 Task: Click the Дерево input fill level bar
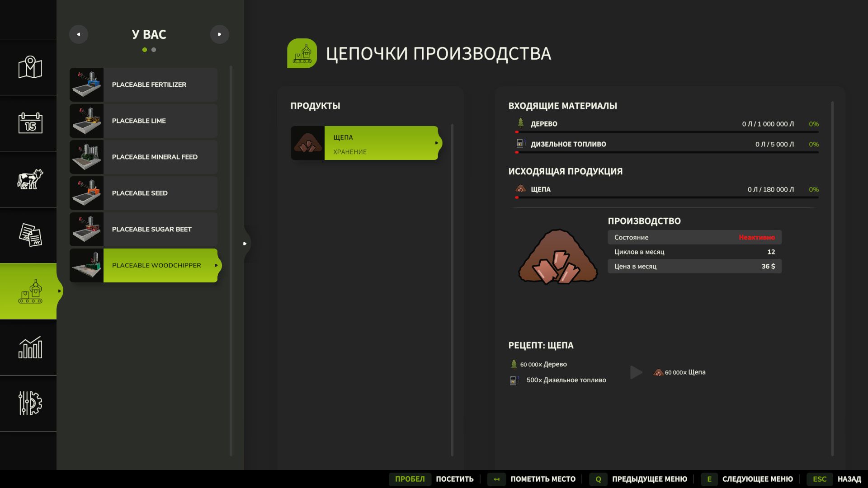click(667, 132)
